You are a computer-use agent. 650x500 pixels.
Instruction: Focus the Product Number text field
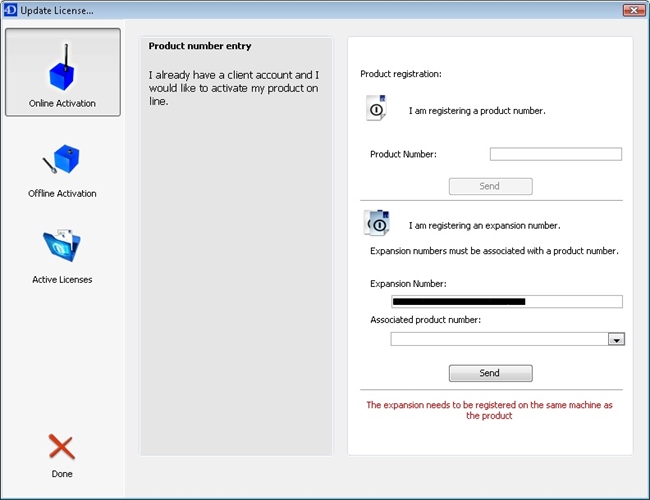point(555,154)
